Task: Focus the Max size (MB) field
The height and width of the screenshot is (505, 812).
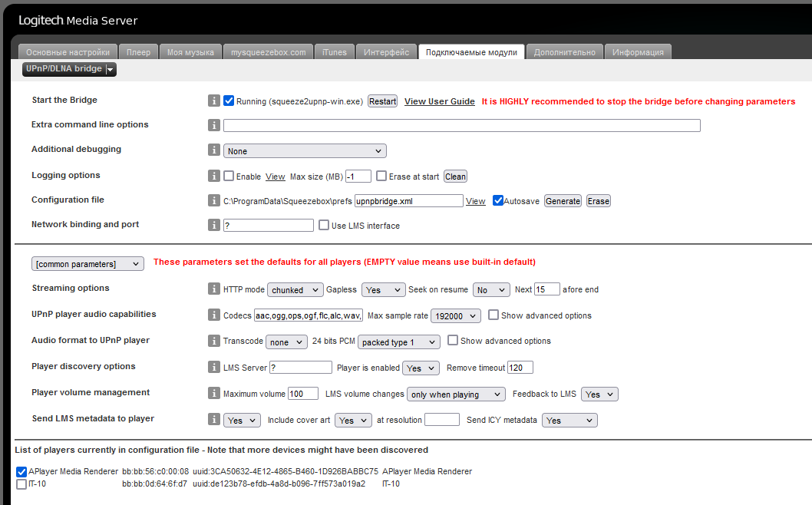Action: [x=358, y=176]
